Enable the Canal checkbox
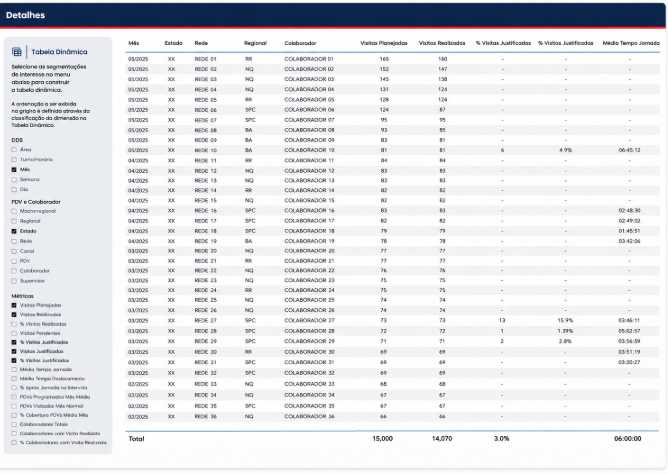Viewport: 668px width, 474px height. 14,251
